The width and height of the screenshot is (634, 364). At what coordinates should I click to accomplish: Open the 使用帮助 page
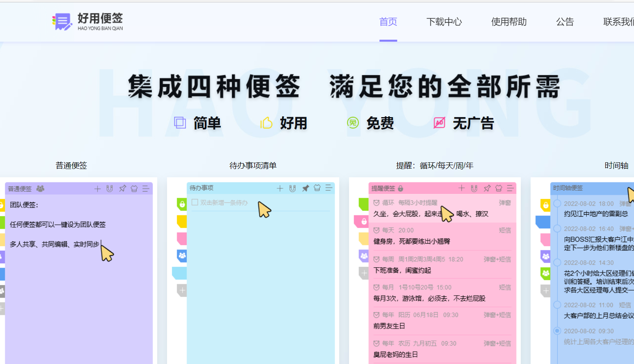(x=509, y=22)
